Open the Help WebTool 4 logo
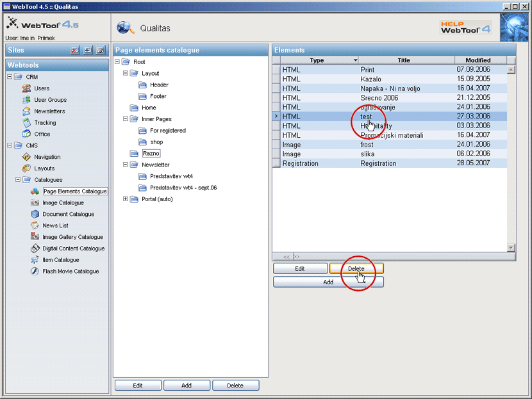This screenshot has height=399, width=532. (x=465, y=27)
